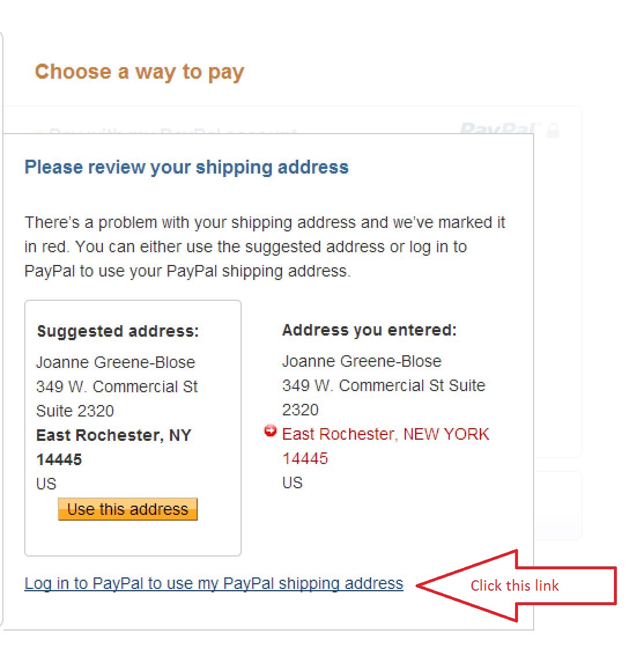Screen dimensions: 644x663
Task: Click "Suite 2320" in the suggested address
Action: [x=75, y=411]
